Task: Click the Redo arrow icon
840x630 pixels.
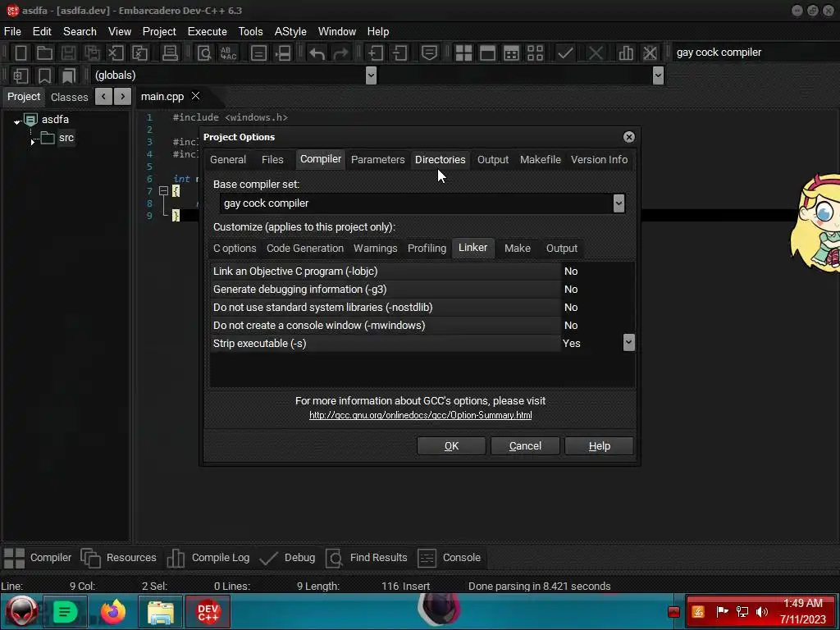Action: pyautogui.click(x=340, y=53)
